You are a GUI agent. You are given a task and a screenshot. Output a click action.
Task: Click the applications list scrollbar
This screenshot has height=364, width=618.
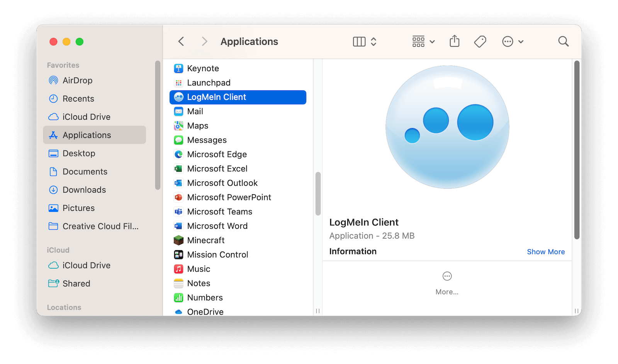tap(318, 193)
